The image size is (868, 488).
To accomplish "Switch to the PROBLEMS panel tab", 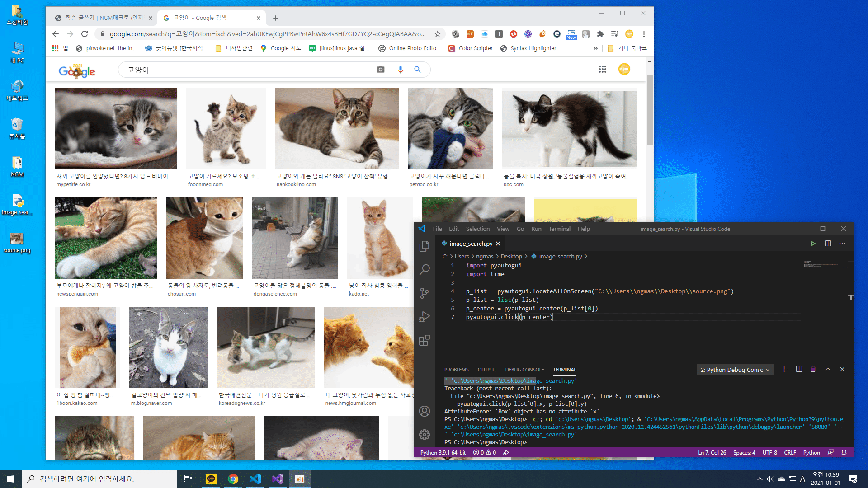I will (x=456, y=370).
